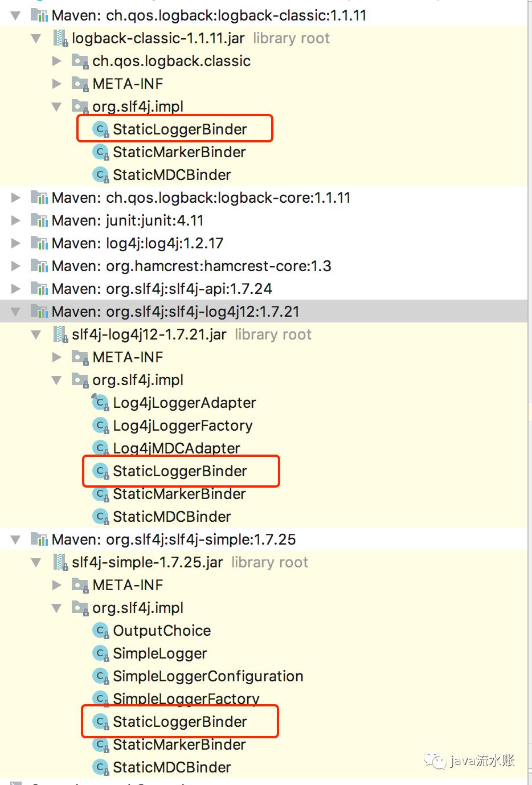
Task: Collapse org.slf4j.impl under logback-classic-1.1.11.jar
Action: [x=56, y=107]
